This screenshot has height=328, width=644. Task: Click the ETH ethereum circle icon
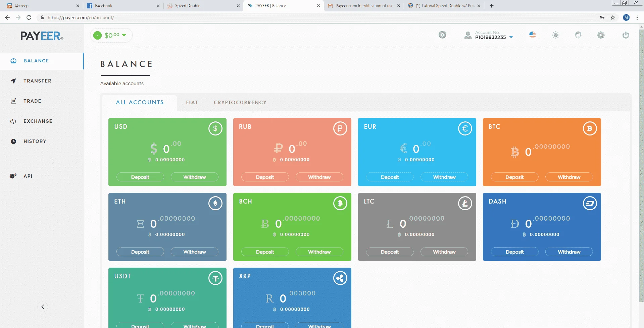(215, 203)
